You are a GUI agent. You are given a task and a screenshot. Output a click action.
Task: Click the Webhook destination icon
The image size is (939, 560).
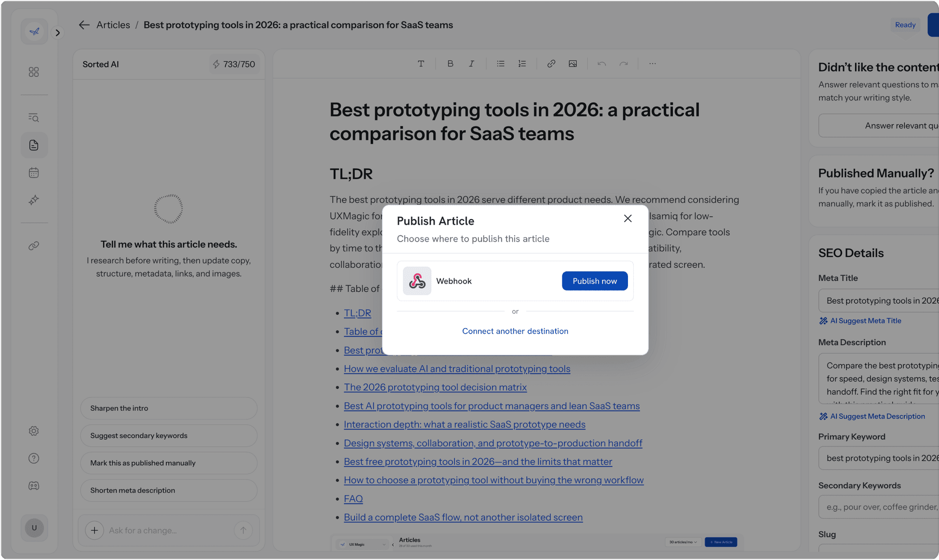click(x=417, y=281)
